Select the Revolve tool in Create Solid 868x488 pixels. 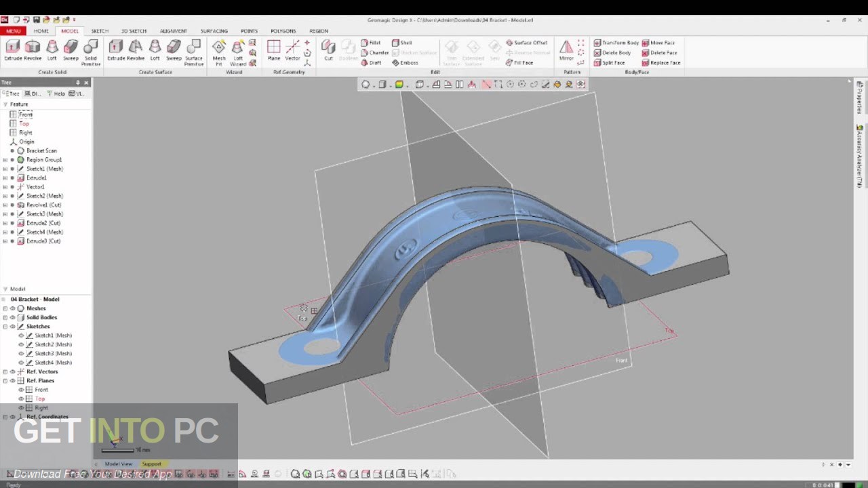point(33,50)
